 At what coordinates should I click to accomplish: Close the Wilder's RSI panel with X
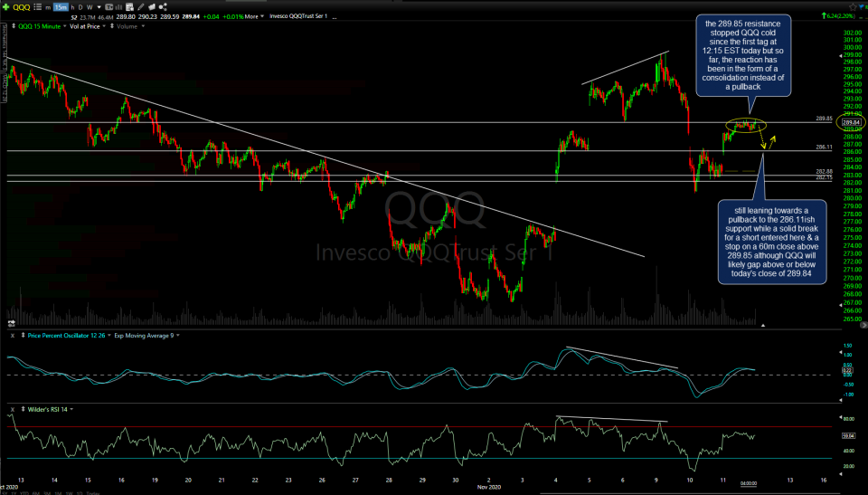click(12, 409)
